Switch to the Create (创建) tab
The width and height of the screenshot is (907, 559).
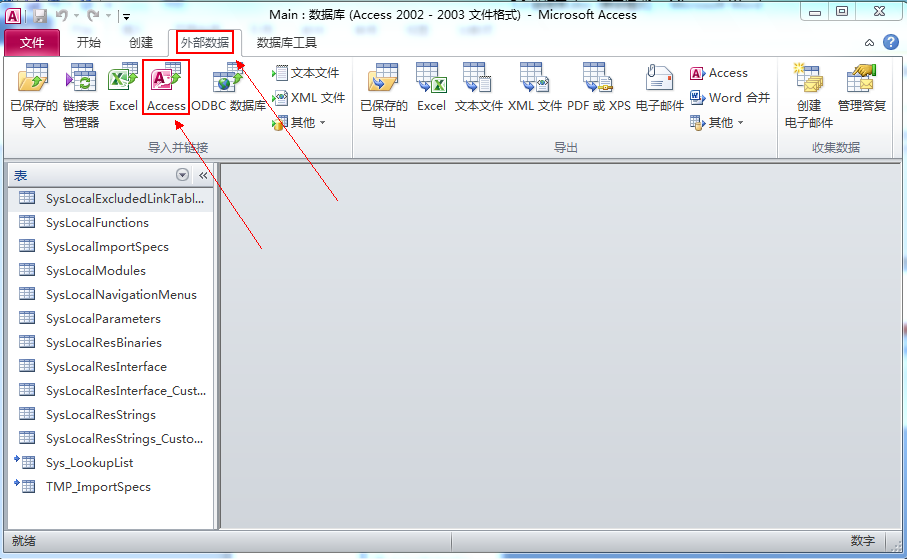pyautogui.click(x=141, y=43)
